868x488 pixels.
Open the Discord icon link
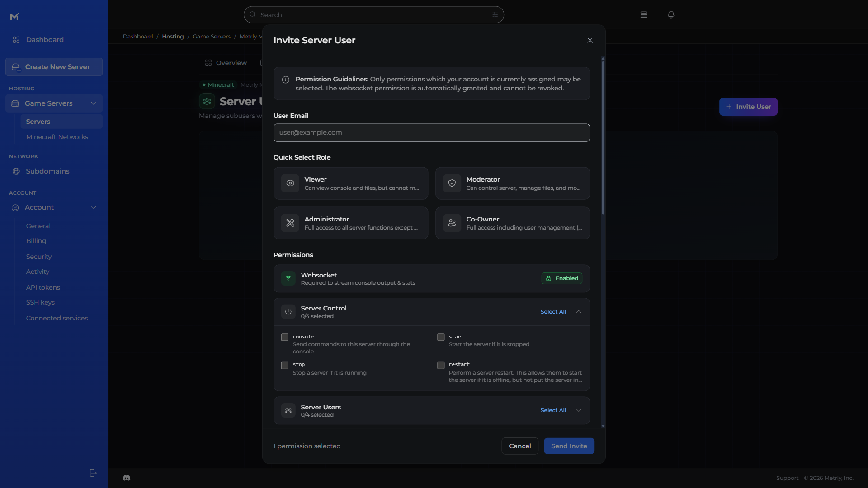tap(127, 478)
